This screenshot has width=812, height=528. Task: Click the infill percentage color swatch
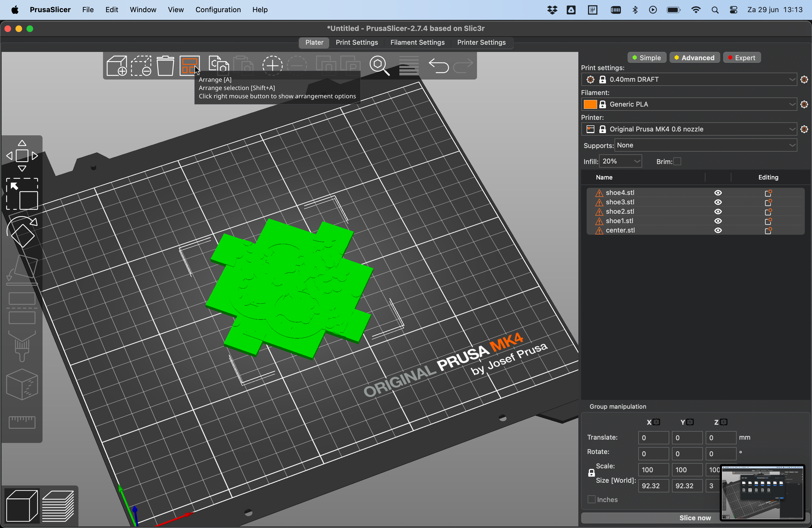(591, 104)
